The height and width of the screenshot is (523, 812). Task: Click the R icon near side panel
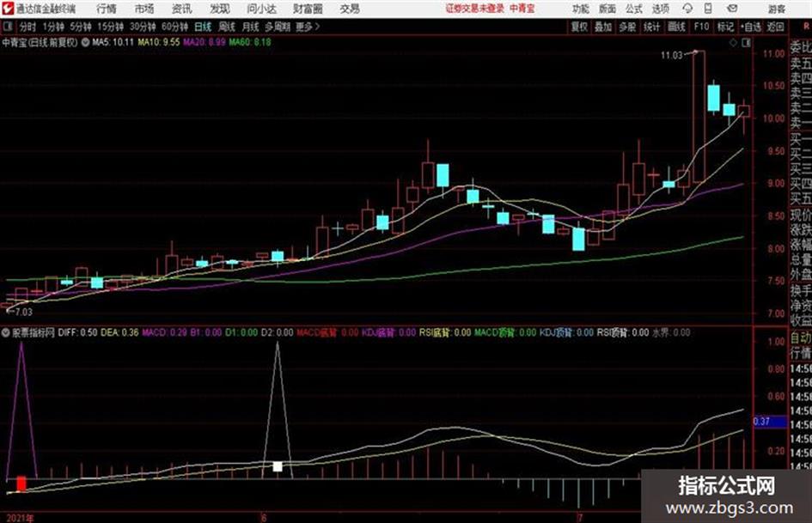(806, 26)
